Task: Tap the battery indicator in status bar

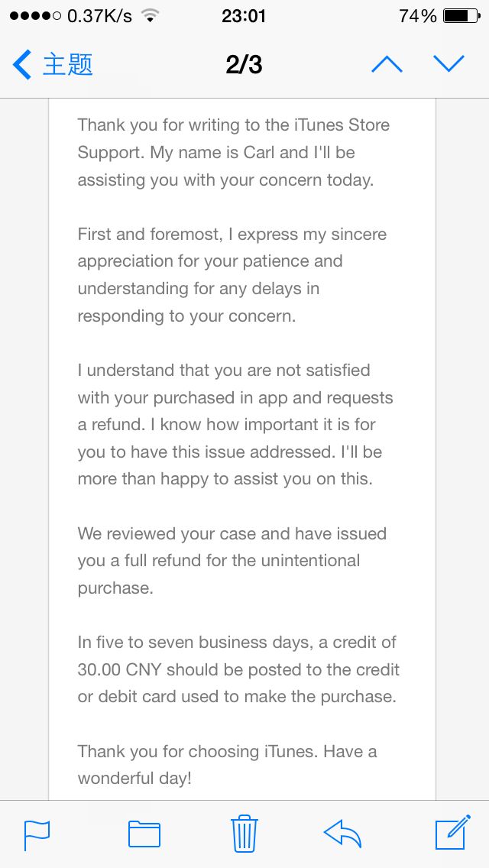Action: [x=461, y=16]
